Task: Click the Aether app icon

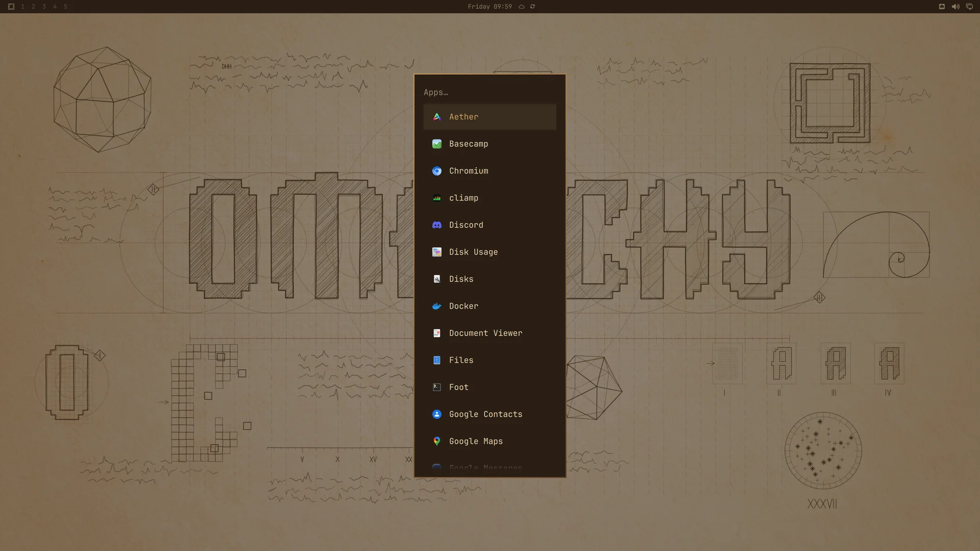Action: [437, 117]
